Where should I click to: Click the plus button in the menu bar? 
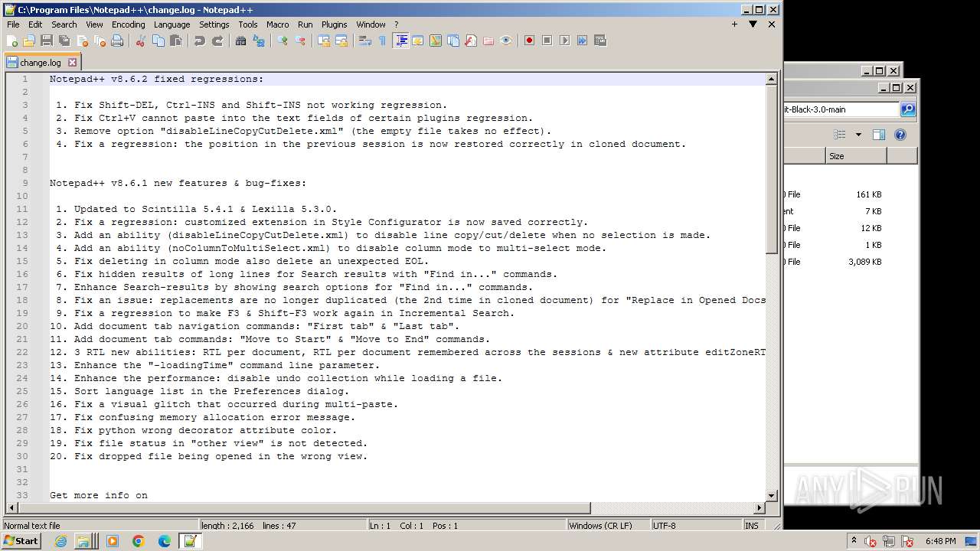(x=734, y=24)
